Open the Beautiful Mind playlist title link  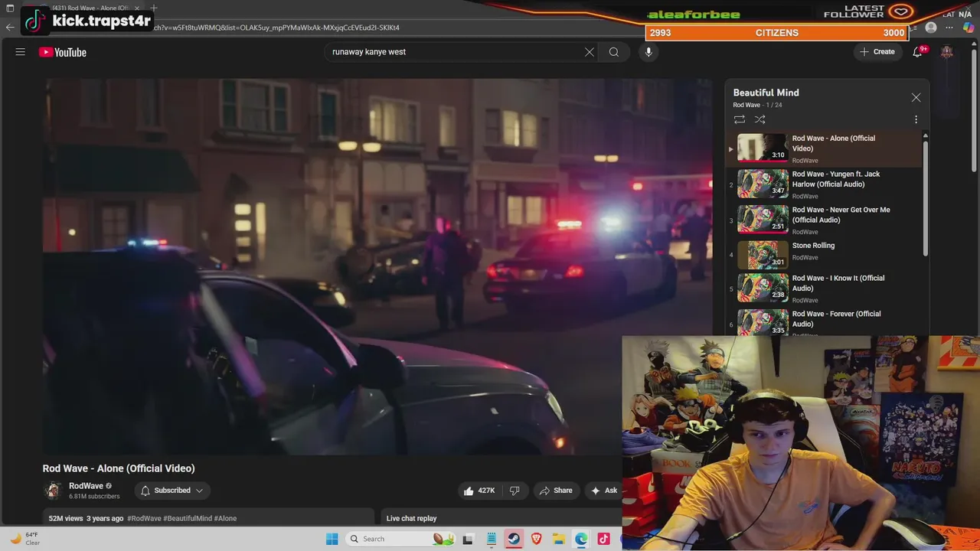(x=766, y=93)
